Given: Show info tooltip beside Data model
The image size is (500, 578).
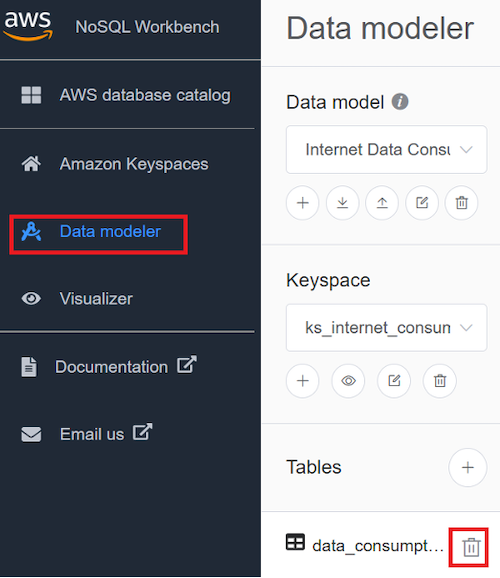Looking at the screenshot, I should pyautogui.click(x=400, y=102).
